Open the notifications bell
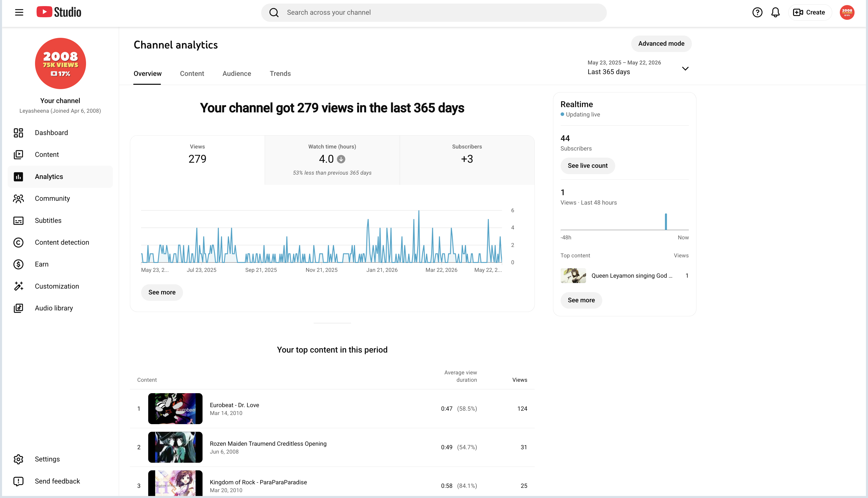Image resolution: width=868 pixels, height=498 pixels. [775, 13]
